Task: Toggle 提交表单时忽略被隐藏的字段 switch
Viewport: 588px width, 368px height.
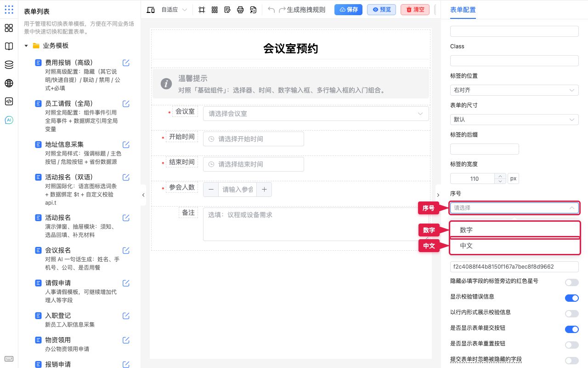Action: click(572, 361)
